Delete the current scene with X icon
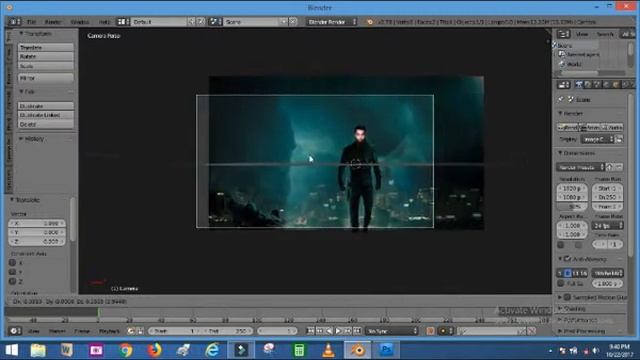This screenshot has height=360, width=640. [x=293, y=22]
